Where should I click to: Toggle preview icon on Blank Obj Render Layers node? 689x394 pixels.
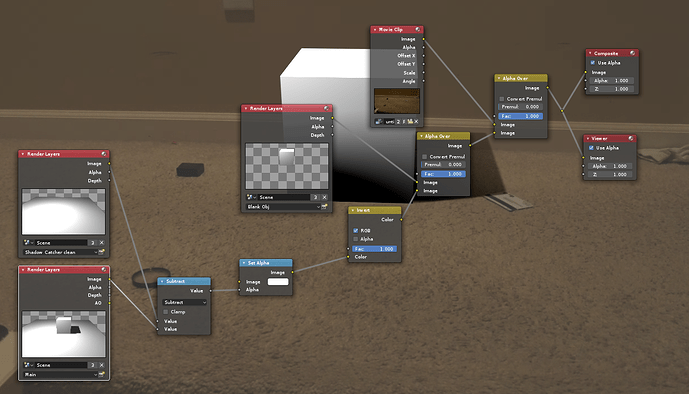pyautogui.click(x=326, y=108)
